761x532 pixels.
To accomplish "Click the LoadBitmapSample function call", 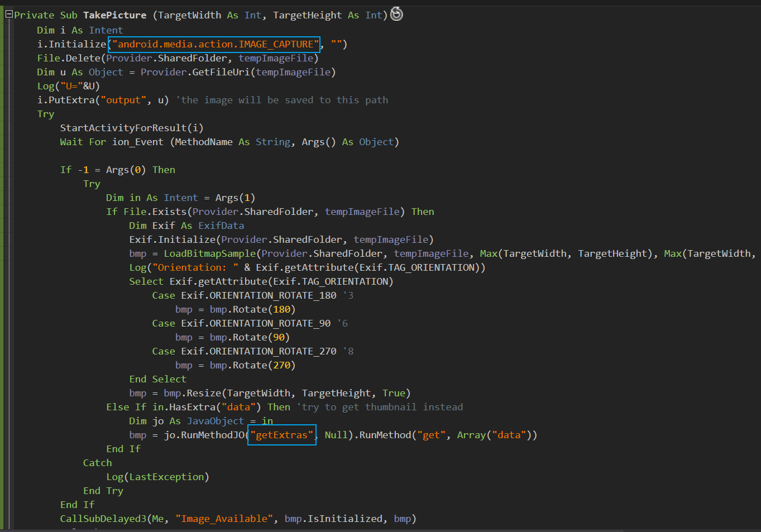I will point(209,253).
